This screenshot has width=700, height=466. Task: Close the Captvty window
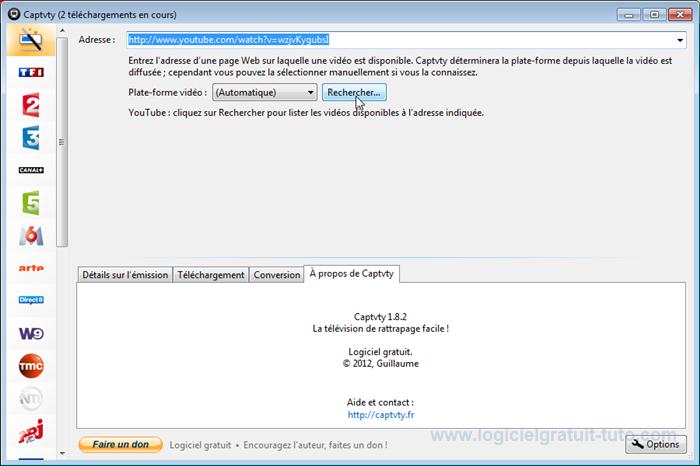tap(680, 15)
